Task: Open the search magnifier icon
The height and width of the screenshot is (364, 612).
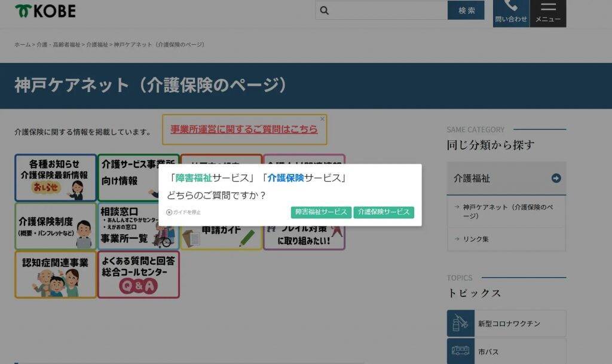Action: tap(324, 10)
